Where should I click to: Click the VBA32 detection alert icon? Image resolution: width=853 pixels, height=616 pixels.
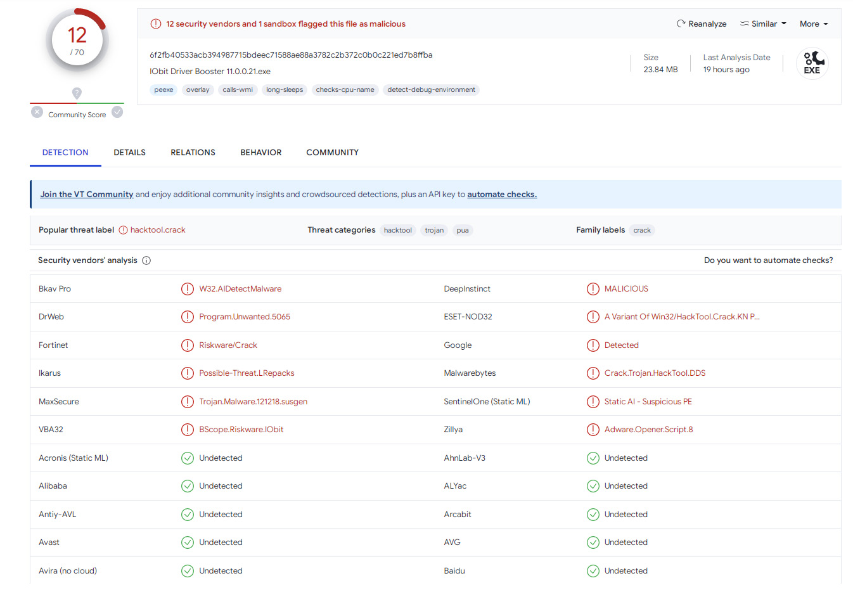(x=188, y=430)
